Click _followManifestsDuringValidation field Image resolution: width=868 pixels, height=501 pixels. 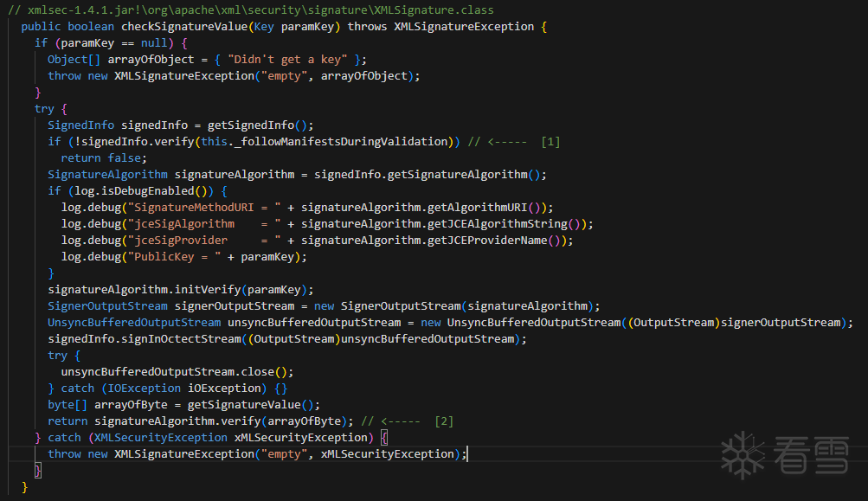(340, 142)
